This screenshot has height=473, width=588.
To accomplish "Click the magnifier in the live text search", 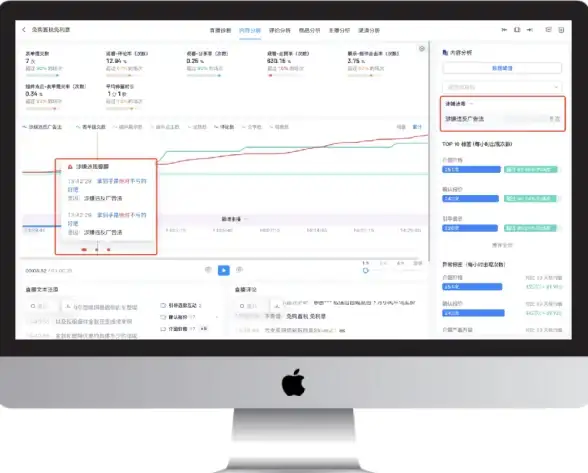I will (x=33, y=306).
